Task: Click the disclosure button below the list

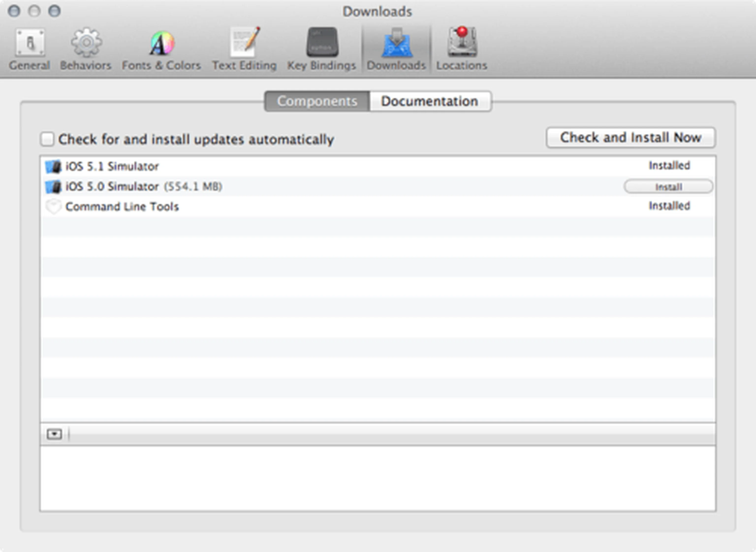Action: tap(54, 434)
